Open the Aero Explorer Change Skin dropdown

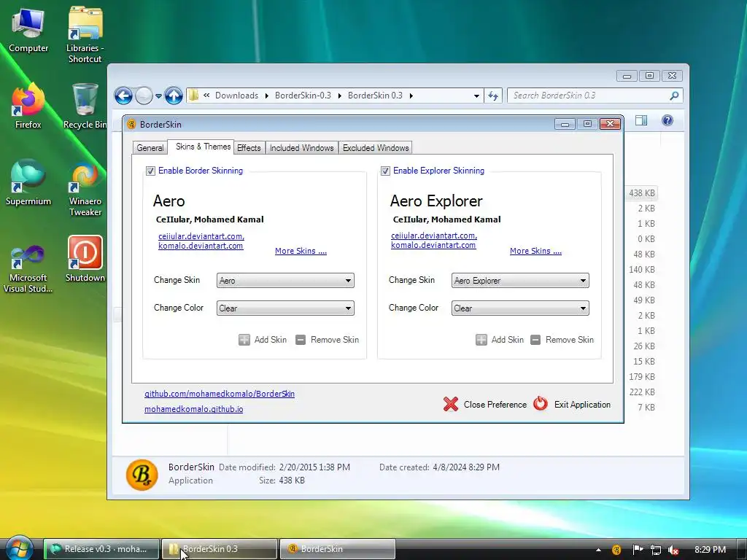520,281
